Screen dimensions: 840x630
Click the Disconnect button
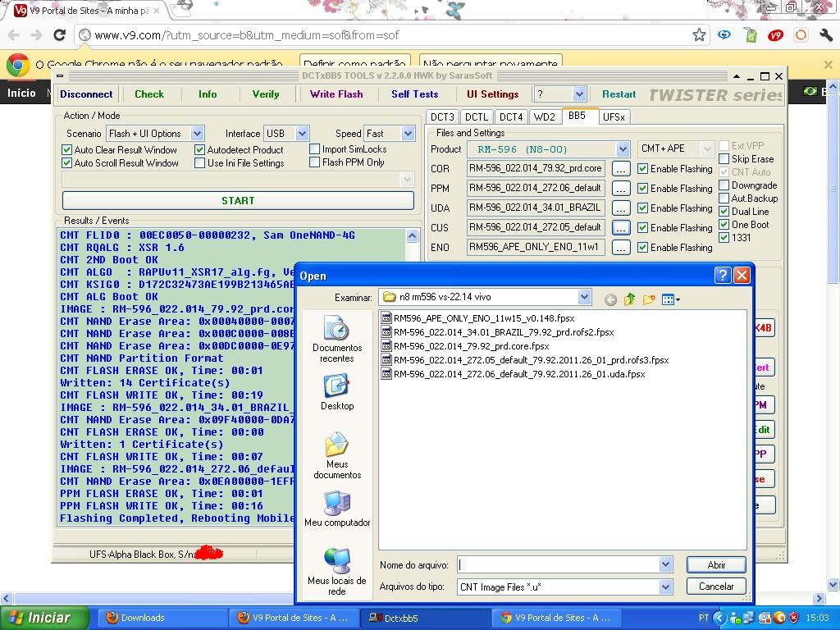pos(86,94)
